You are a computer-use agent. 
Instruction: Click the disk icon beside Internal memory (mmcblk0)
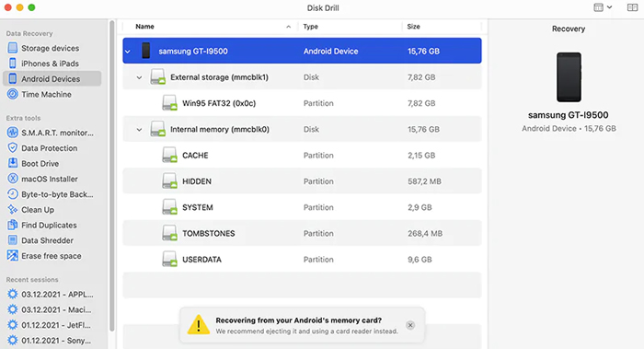coord(157,129)
